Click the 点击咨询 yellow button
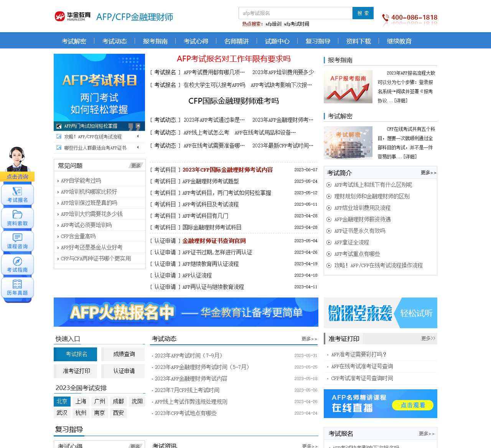The image size is (491, 448). point(18,177)
